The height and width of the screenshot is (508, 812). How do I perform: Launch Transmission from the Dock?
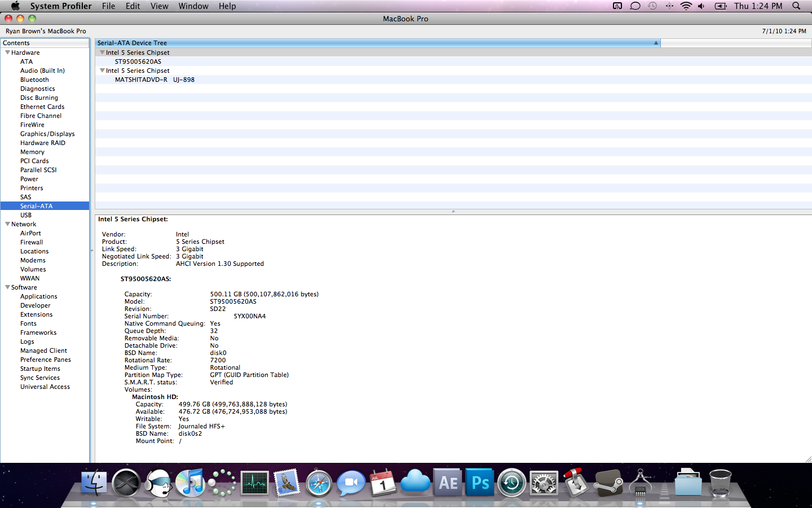[x=576, y=483]
